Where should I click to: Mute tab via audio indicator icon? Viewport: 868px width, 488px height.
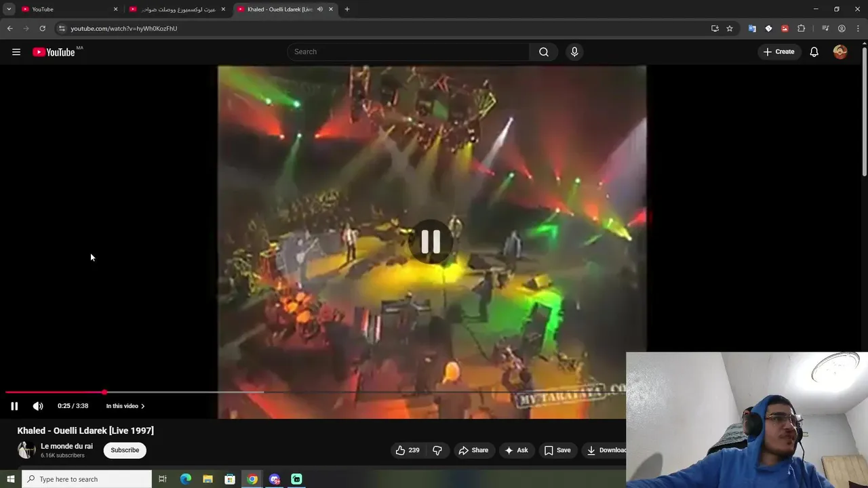coord(320,9)
